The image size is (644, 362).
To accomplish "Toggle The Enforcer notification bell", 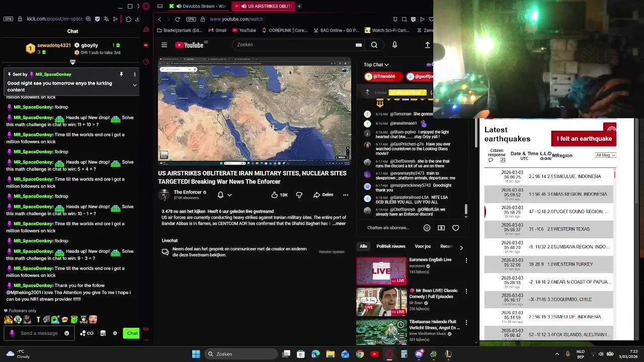I will [220, 195].
